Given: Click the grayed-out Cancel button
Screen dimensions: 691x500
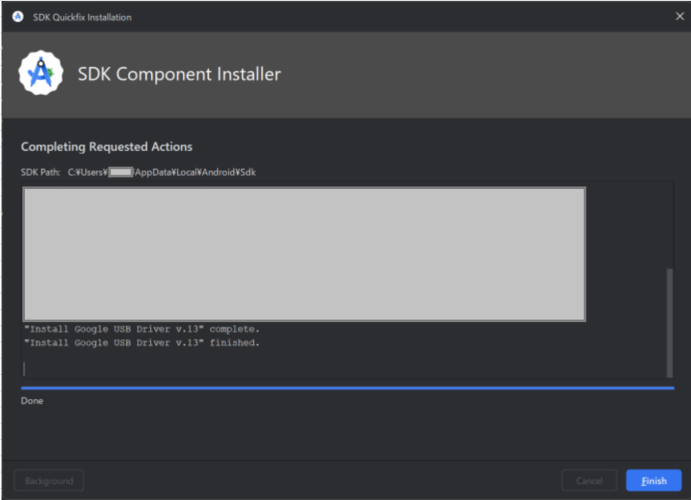Looking at the screenshot, I should 589,480.
